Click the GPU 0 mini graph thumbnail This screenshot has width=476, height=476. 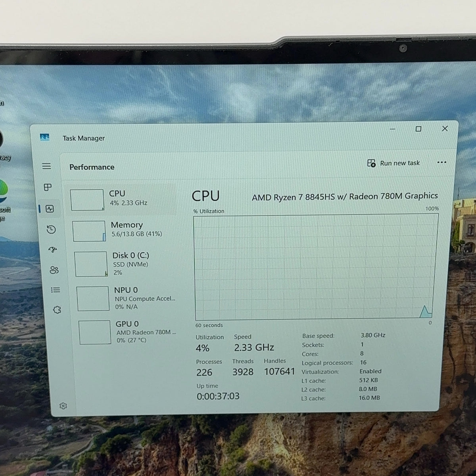pyautogui.click(x=95, y=332)
